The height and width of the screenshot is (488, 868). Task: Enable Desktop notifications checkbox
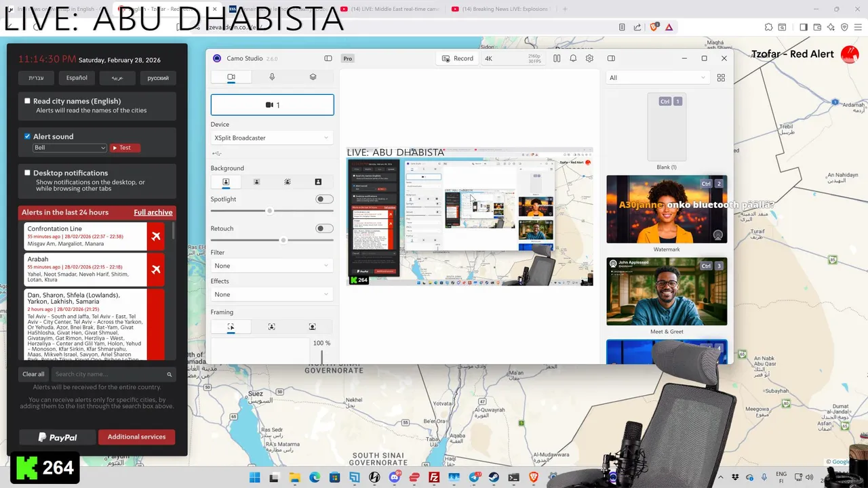pyautogui.click(x=27, y=173)
